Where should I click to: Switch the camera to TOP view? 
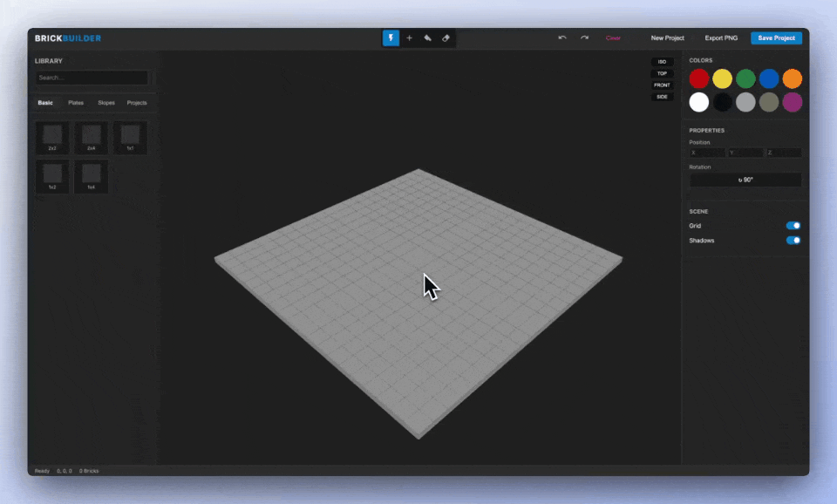[662, 73]
